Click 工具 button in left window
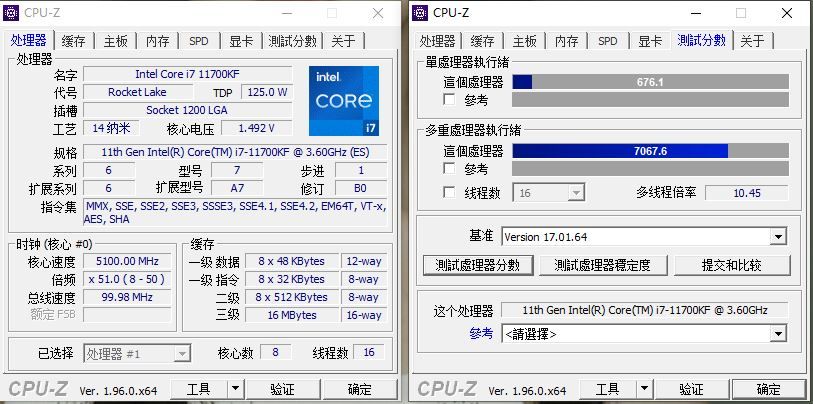 coord(199,388)
